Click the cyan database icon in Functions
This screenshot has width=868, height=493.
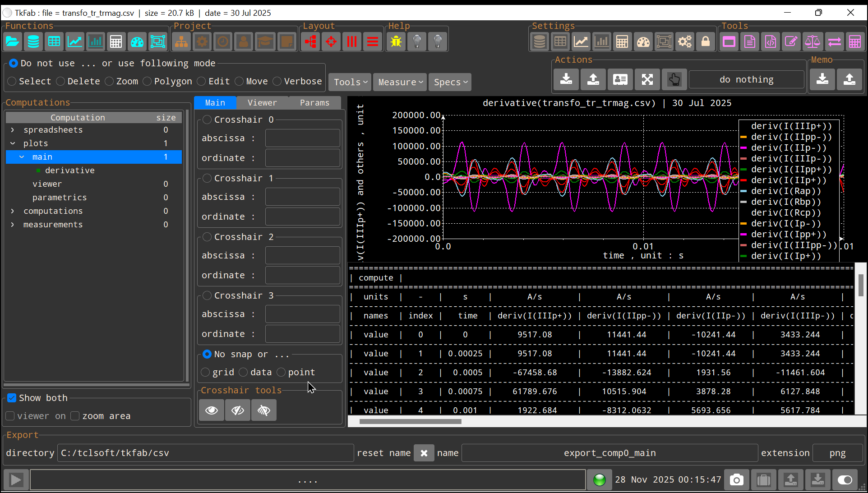33,42
